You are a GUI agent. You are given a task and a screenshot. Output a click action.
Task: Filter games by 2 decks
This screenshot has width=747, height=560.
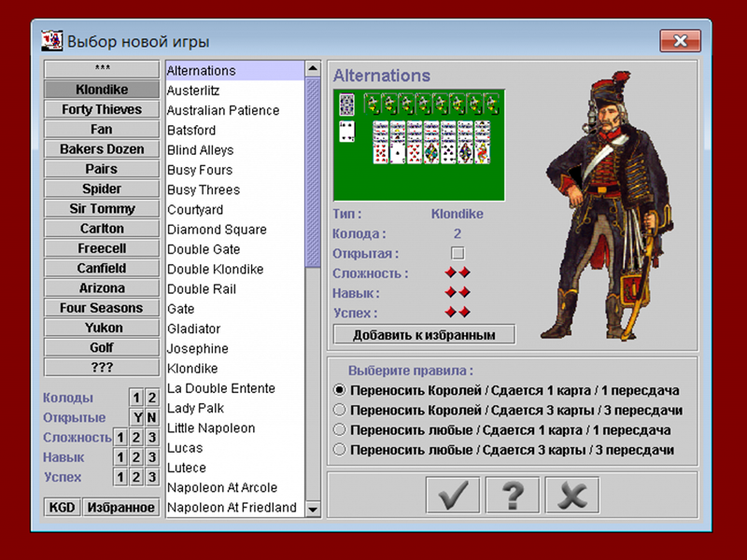[x=151, y=398]
